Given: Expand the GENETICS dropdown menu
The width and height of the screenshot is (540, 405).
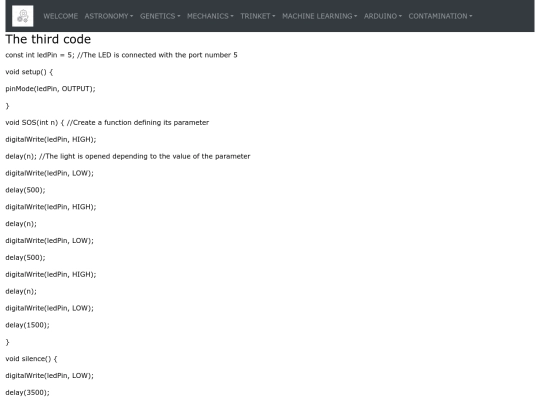Looking at the screenshot, I should coord(160,16).
